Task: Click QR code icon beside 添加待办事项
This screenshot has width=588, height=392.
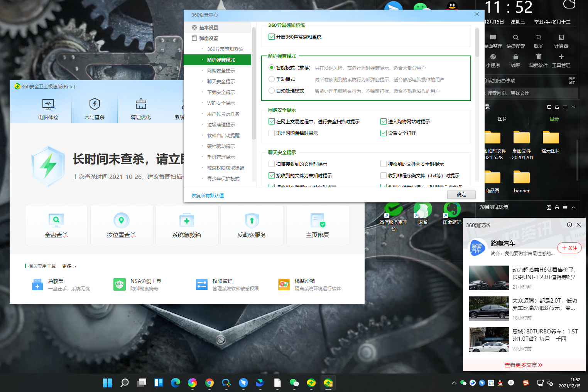Action: click(572, 81)
